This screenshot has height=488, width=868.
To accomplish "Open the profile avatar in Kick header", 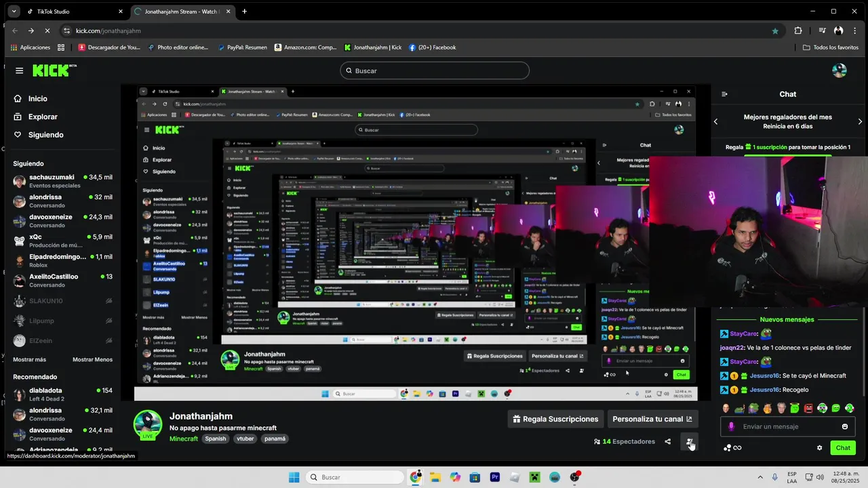I will point(839,70).
